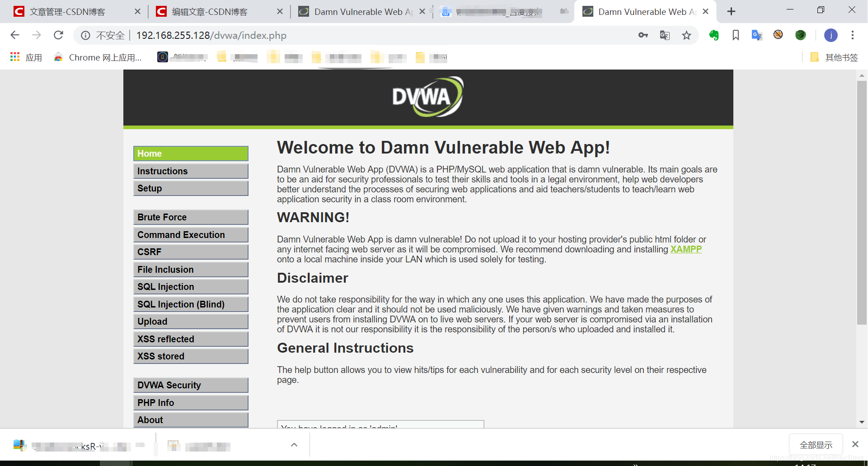Open the Chrome 网上应用 bookmark
This screenshot has height=466, width=868.
98,57
